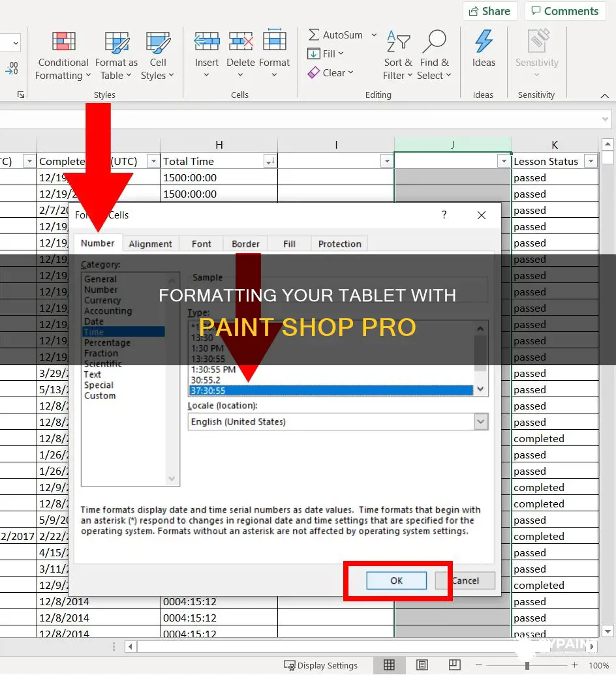Select Text category
The image size is (616, 675).
[93, 374]
